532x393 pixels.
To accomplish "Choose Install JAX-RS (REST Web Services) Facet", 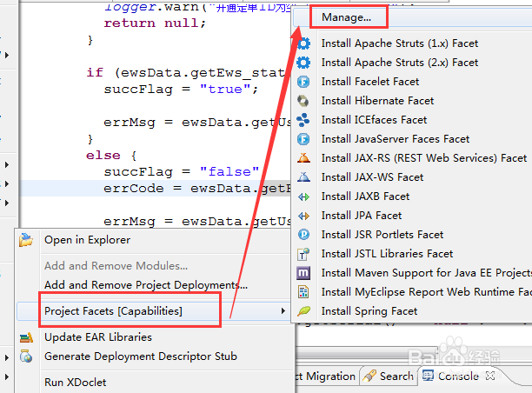I will click(424, 158).
